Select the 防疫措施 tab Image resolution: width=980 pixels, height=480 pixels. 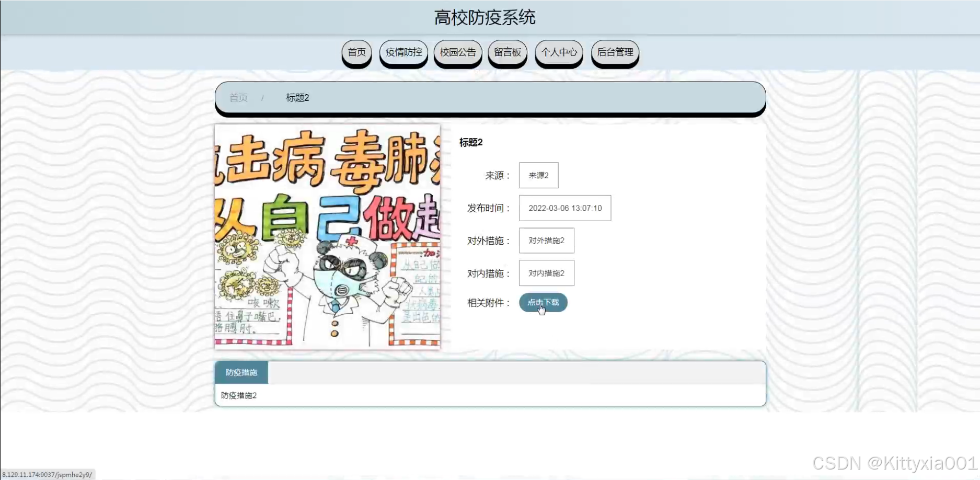[241, 372]
